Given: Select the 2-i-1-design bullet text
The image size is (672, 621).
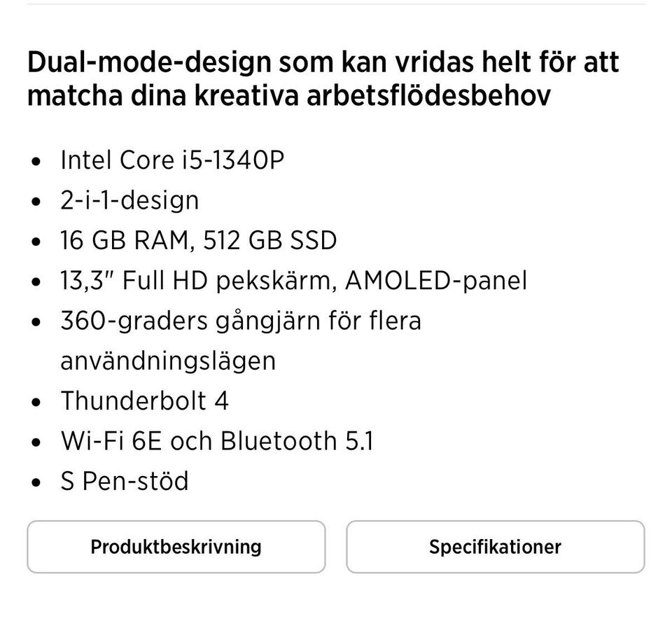Looking at the screenshot, I should pyautogui.click(x=129, y=201).
